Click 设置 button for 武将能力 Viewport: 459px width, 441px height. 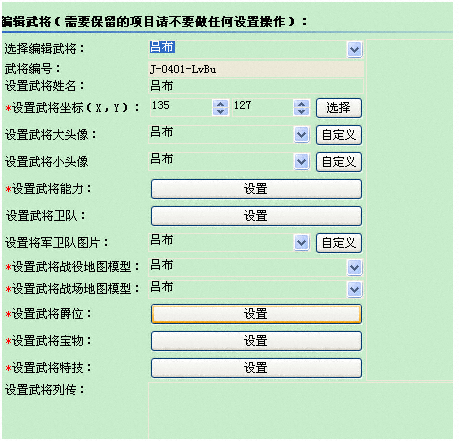[x=256, y=189]
